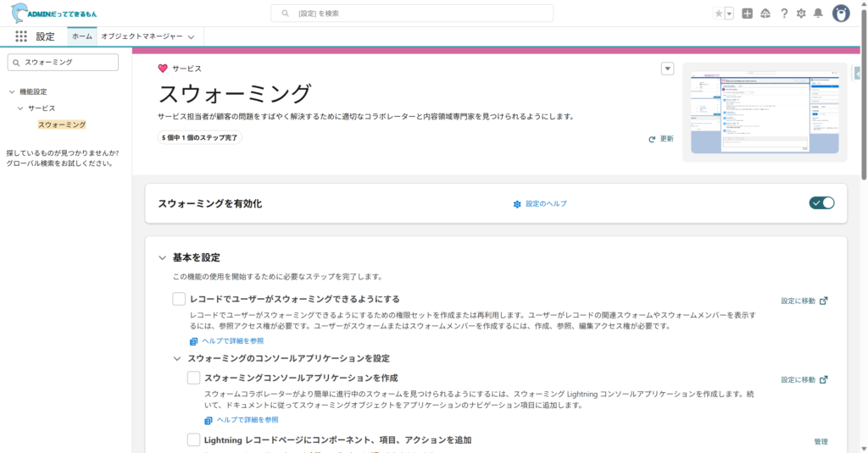The height and width of the screenshot is (453, 868).
Task: Open the App Launcher grid icon
Action: (x=21, y=36)
